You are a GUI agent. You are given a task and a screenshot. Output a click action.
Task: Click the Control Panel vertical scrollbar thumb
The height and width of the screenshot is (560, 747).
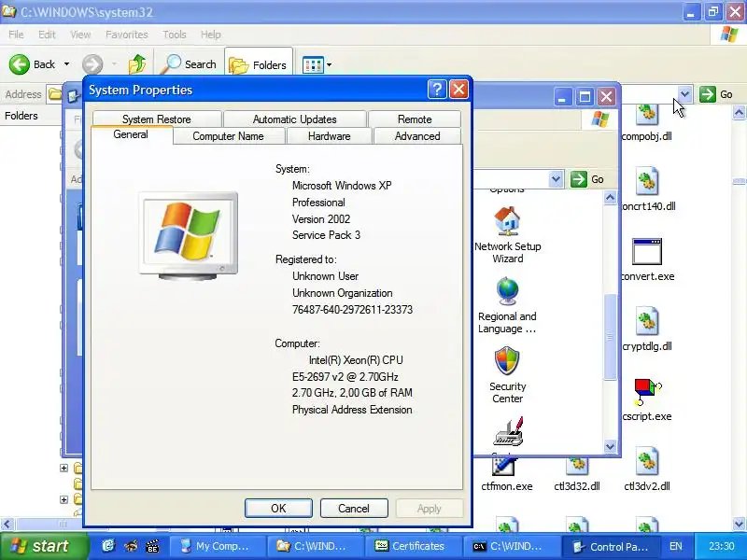610,337
